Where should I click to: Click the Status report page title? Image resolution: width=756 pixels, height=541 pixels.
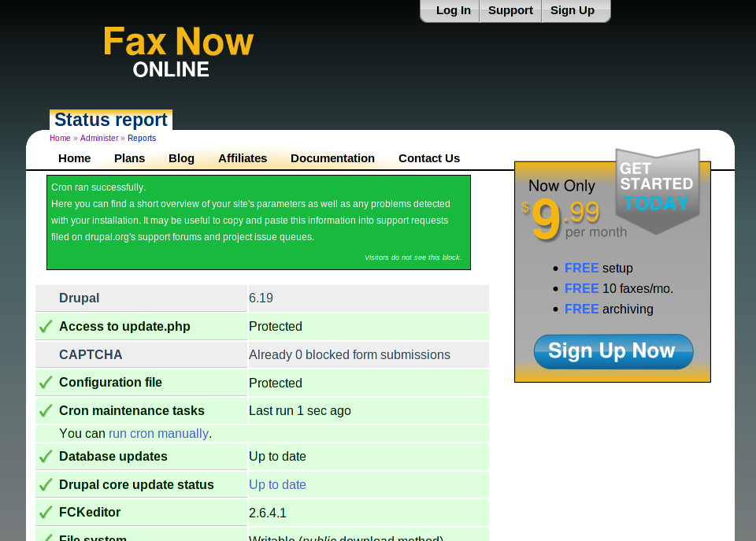tap(111, 120)
